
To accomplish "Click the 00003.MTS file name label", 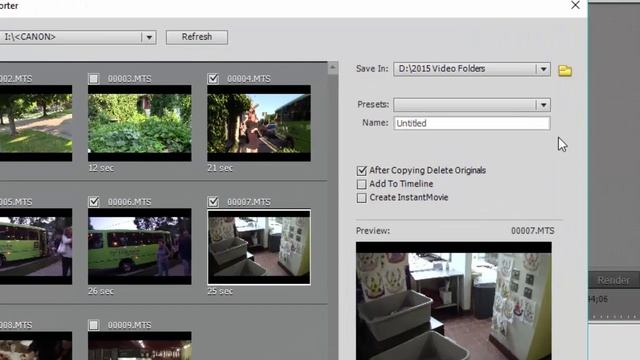I will (129, 79).
